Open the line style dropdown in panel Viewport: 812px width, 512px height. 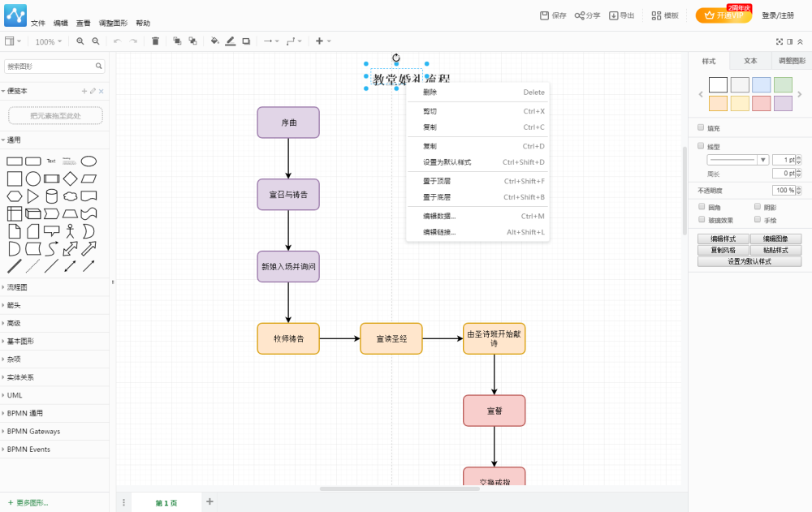[737, 160]
